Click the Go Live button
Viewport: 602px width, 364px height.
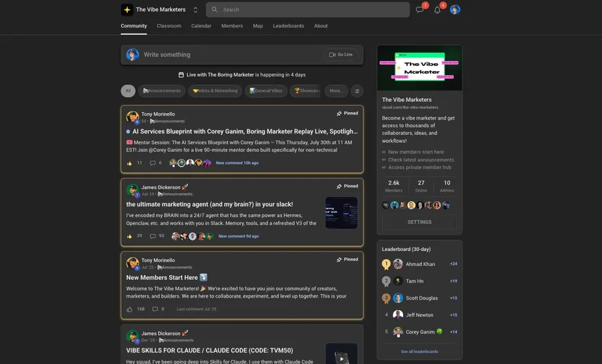[341, 55]
